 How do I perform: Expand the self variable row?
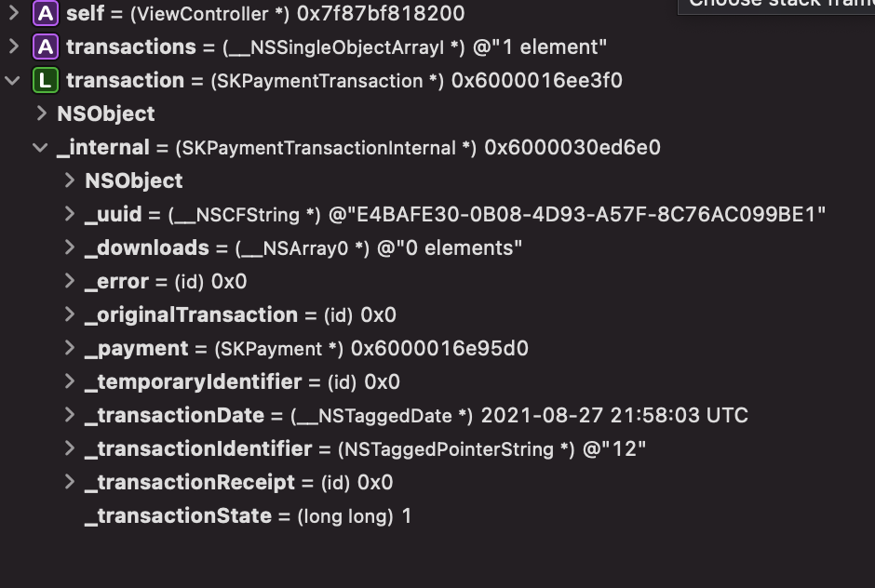point(14,13)
